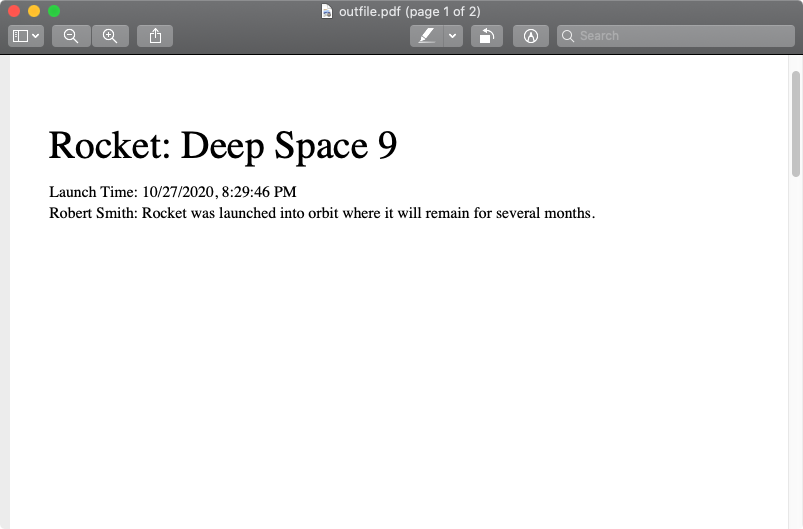Open the sidebar view menu button

(26, 36)
